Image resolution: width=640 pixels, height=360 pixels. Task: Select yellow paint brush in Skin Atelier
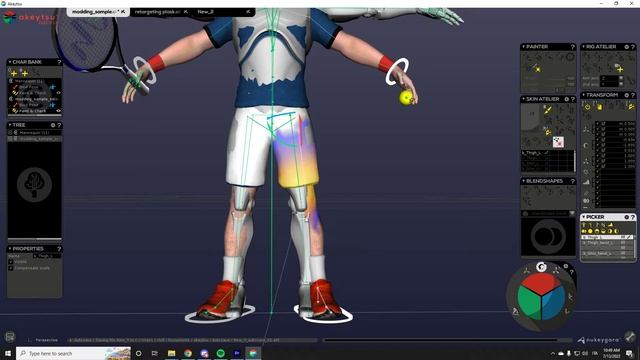(547, 109)
